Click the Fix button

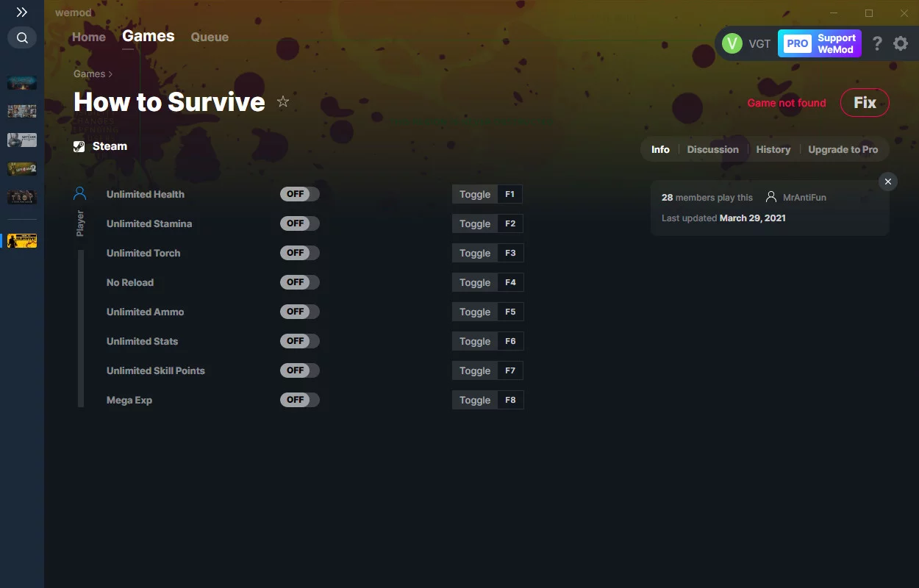click(x=865, y=103)
